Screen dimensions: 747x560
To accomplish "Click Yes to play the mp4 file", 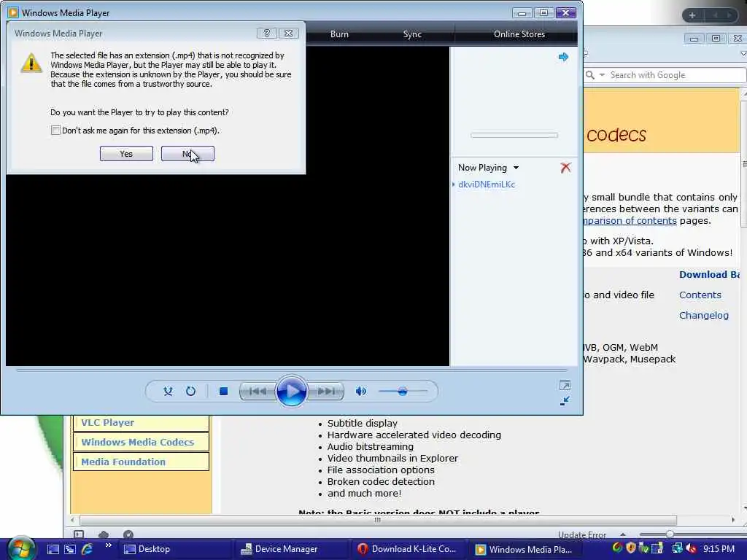I will tap(126, 154).
